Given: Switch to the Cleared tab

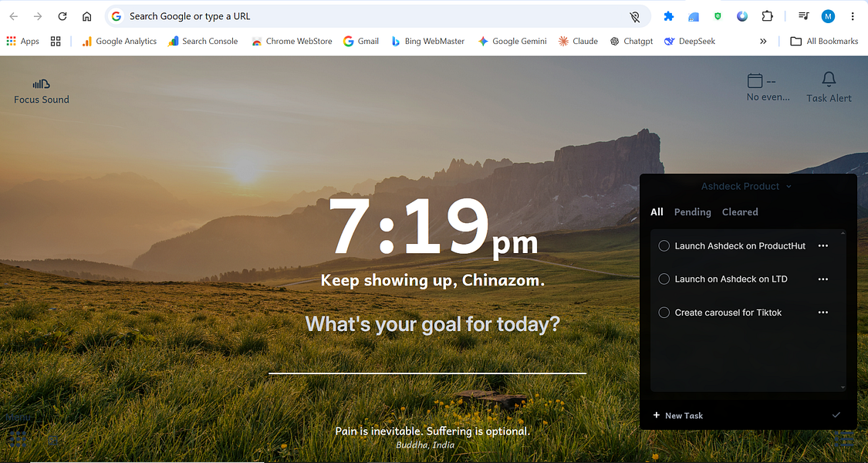Looking at the screenshot, I should coord(740,211).
